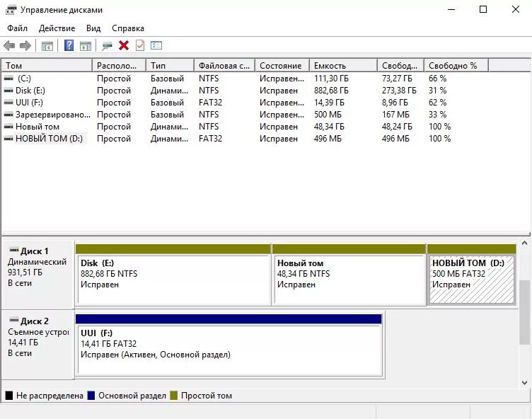Click the 496 МБ capacity cell
532x419 pixels.
click(328, 139)
